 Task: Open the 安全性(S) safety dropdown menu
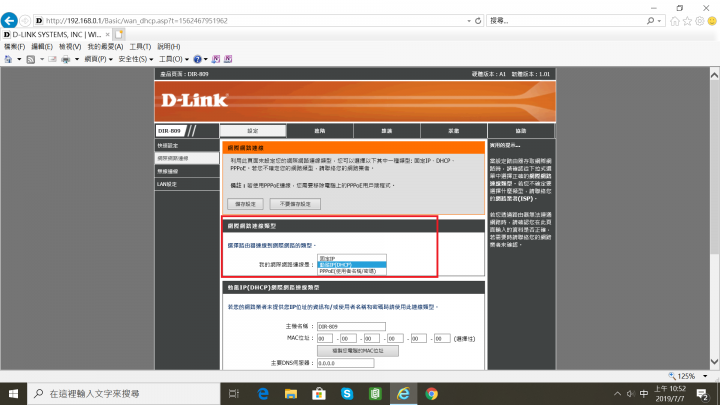pos(135,59)
